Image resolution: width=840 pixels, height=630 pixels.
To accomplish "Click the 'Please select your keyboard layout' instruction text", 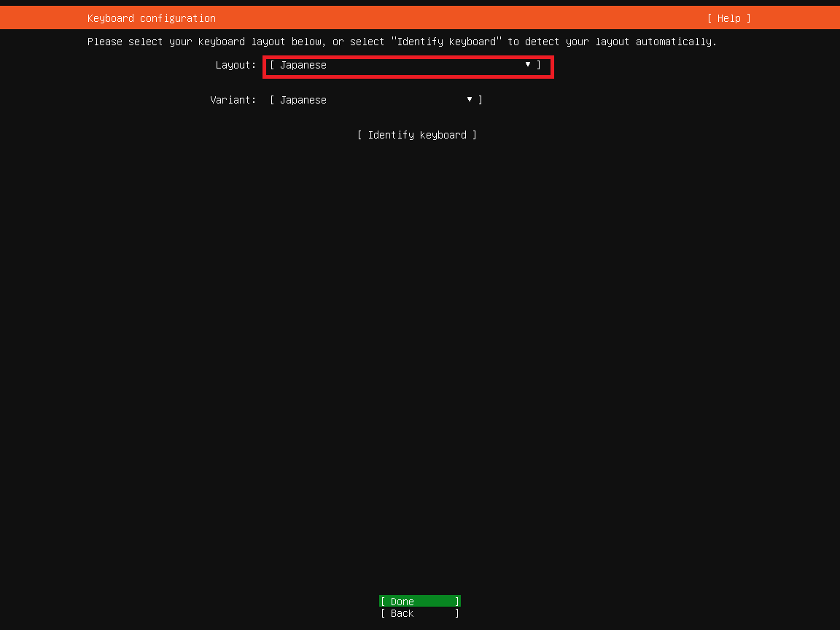I will point(402,42).
